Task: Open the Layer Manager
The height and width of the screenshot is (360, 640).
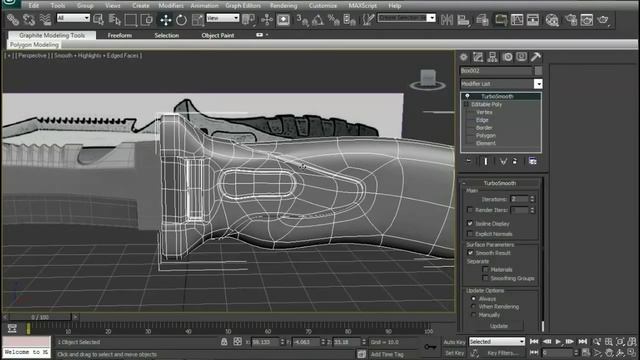Action: [x=482, y=19]
